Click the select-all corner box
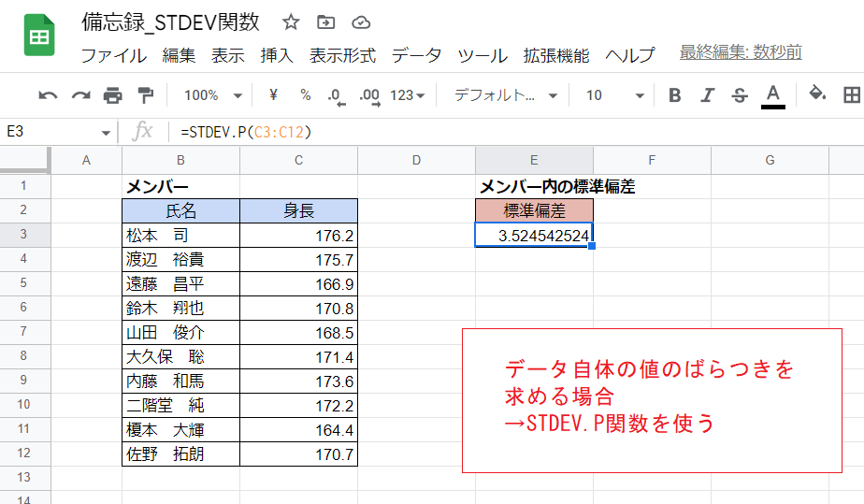Screen dimensions: 864x504 (24, 160)
